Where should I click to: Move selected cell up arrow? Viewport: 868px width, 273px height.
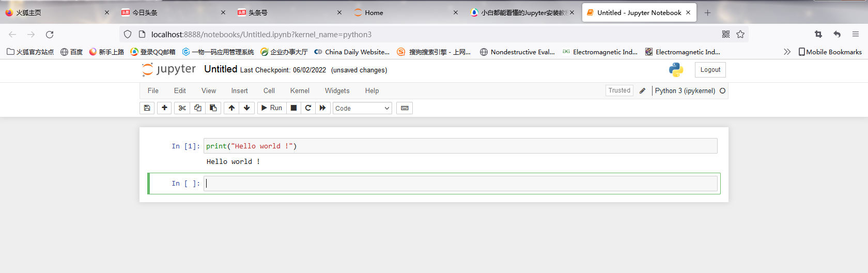pos(231,108)
